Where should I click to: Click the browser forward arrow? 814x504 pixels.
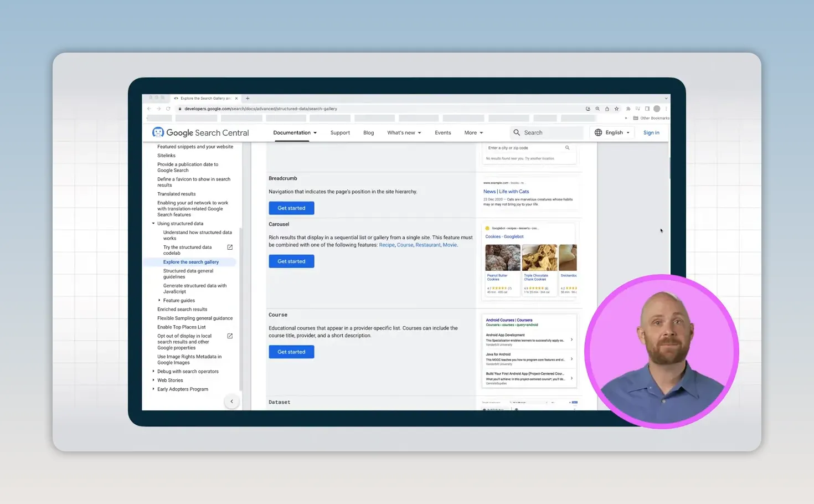tap(158, 109)
